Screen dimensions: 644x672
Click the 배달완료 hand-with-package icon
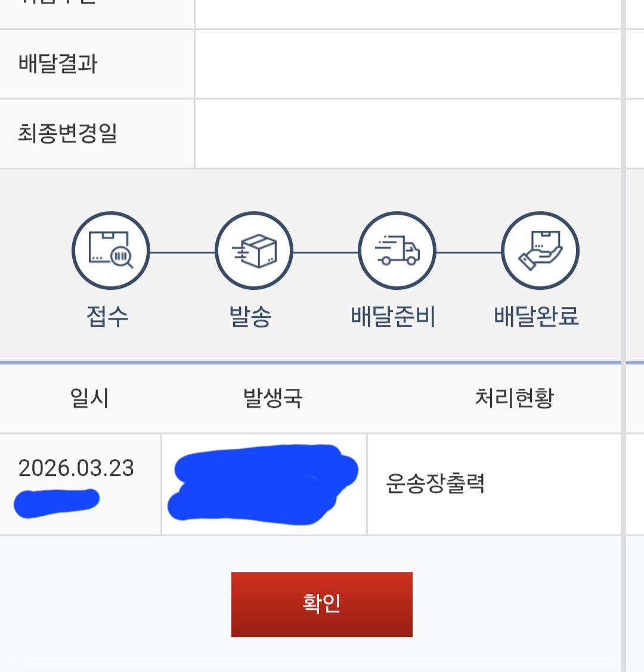(540, 250)
